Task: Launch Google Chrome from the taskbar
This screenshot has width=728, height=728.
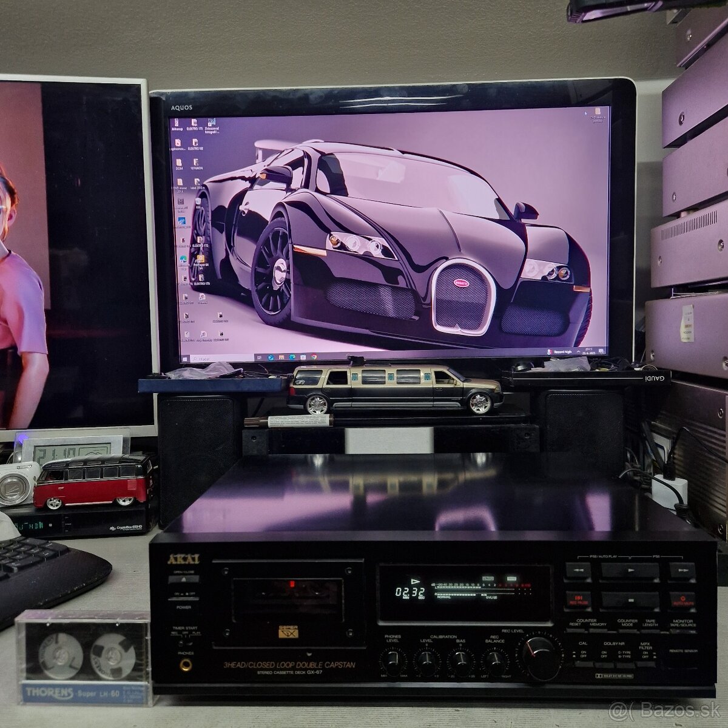Action: tap(314, 357)
